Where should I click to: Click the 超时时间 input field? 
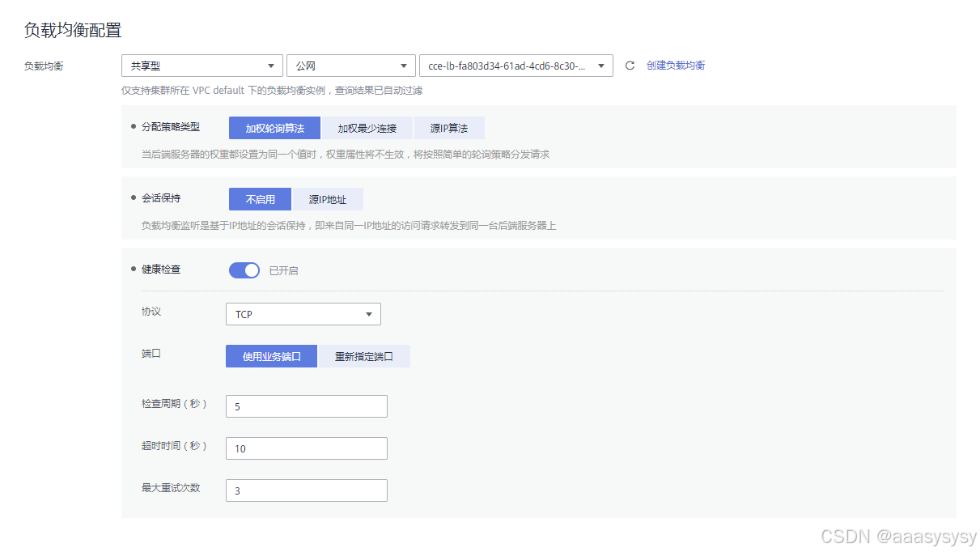coord(307,448)
